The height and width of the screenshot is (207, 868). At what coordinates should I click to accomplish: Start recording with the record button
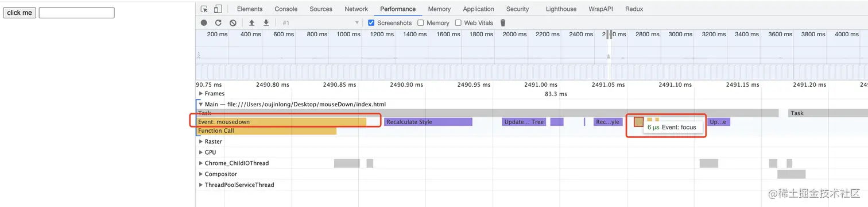click(x=204, y=23)
